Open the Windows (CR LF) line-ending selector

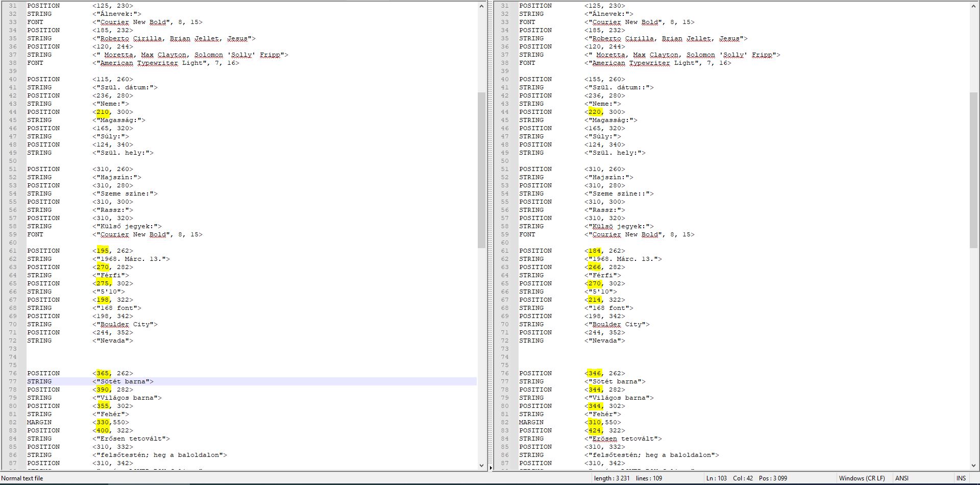click(862, 478)
